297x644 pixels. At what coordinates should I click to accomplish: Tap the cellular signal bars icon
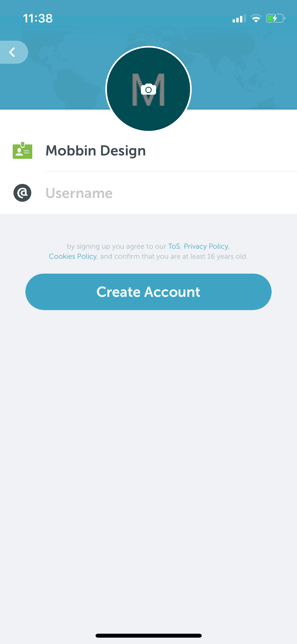tap(239, 19)
